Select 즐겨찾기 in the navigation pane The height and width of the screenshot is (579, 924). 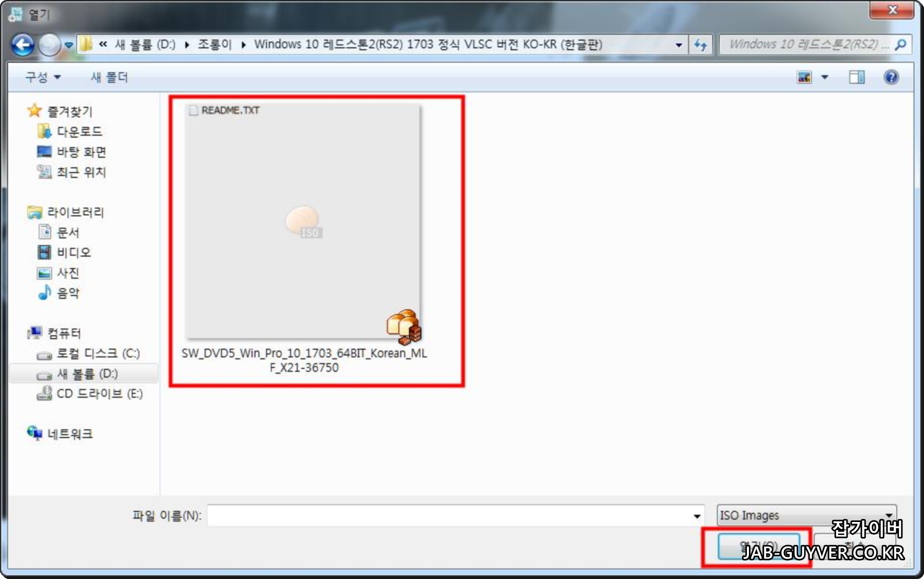point(70,111)
